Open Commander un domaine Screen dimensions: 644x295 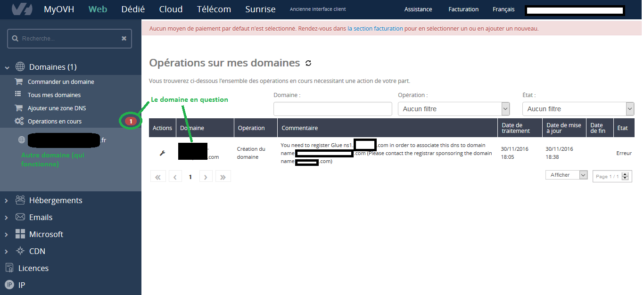tap(61, 82)
